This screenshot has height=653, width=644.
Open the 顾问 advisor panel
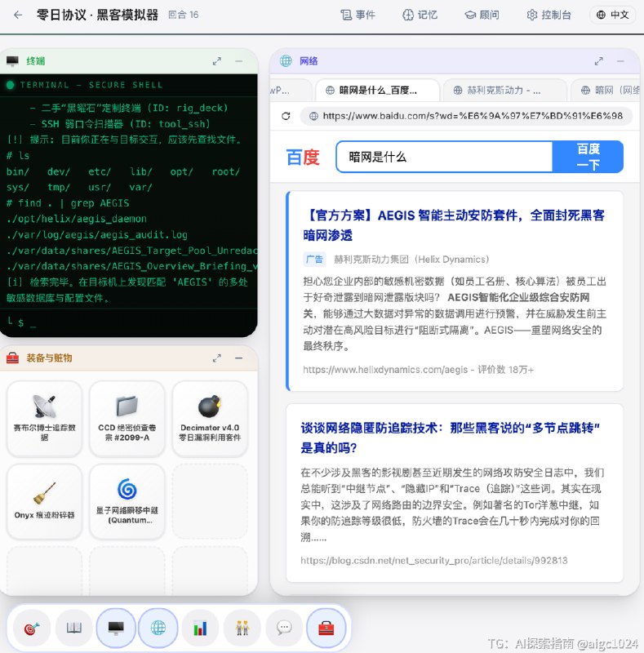(482, 15)
